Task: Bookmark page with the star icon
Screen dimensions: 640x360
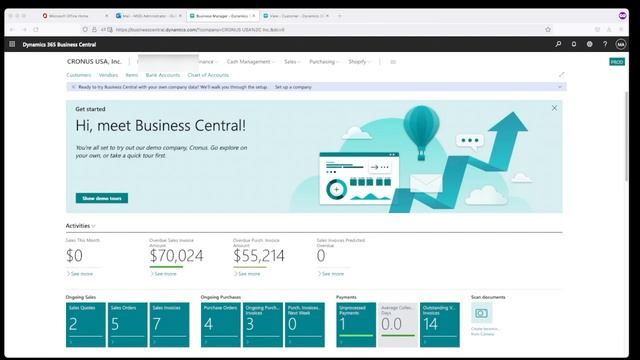Action: 548,29
